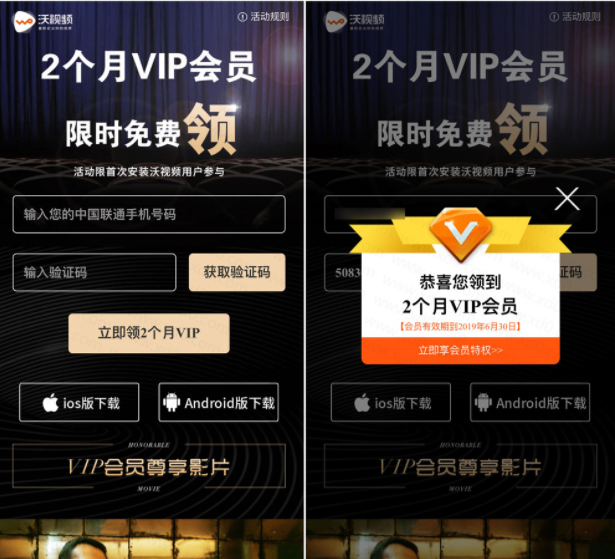This screenshot has width=615, height=559.
Task: Focus the 输入您的中国联通手机号码 field
Action: [x=149, y=214]
